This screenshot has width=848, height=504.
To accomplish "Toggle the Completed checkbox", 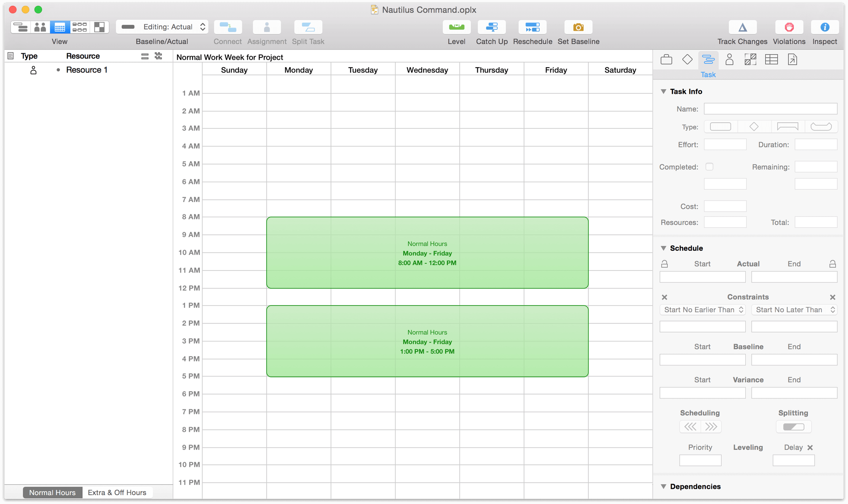I will point(710,167).
